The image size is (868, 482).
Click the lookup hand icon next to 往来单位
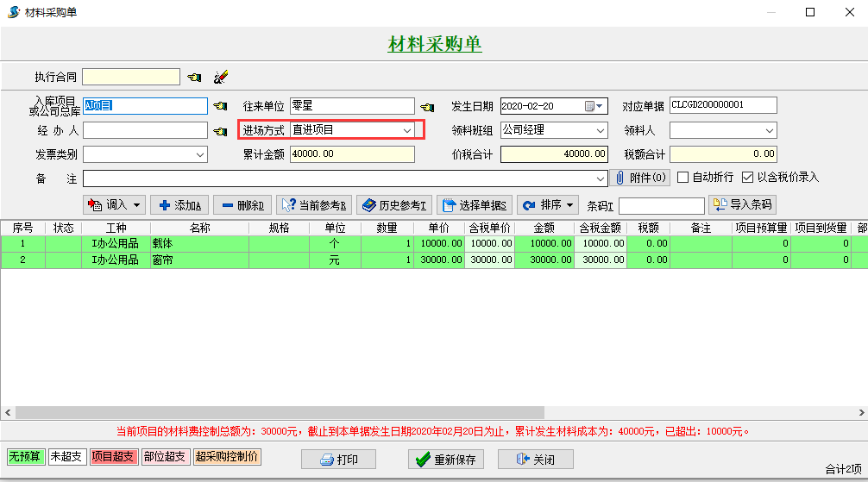coord(427,107)
